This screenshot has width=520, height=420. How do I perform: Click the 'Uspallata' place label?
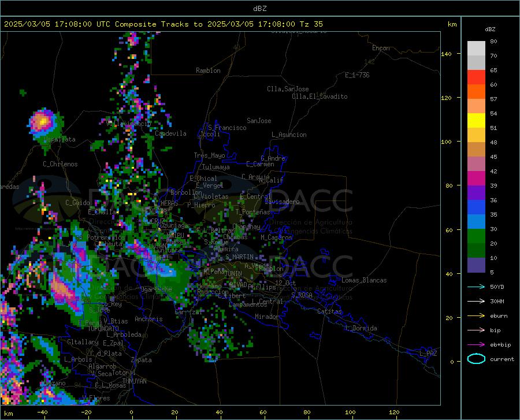60,140
